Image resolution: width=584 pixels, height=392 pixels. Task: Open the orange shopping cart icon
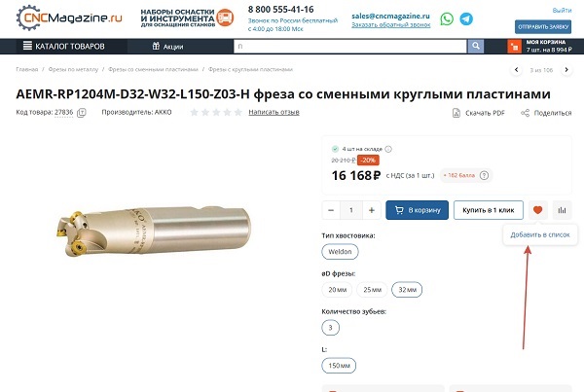coord(514,47)
